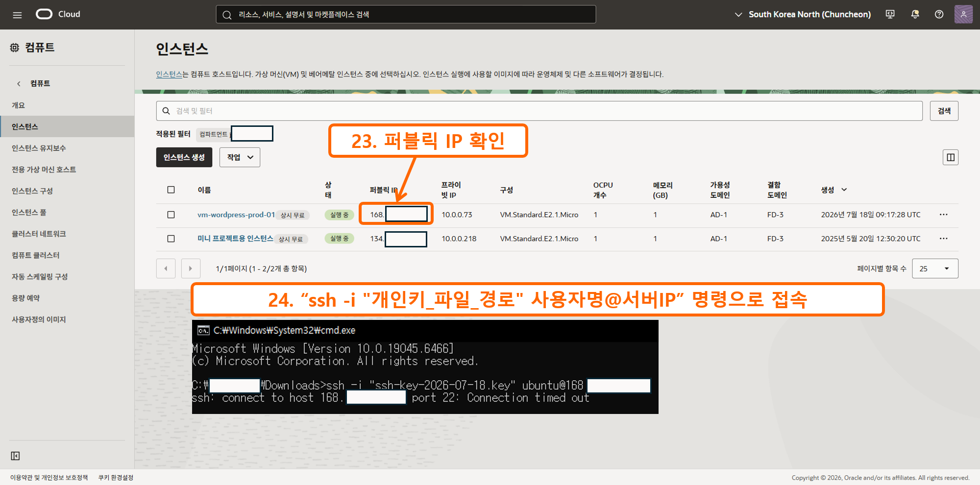The height and width of the screenshot is (485, 980).
Task: Click the 검색 button beside the filter
Action: 944,111
